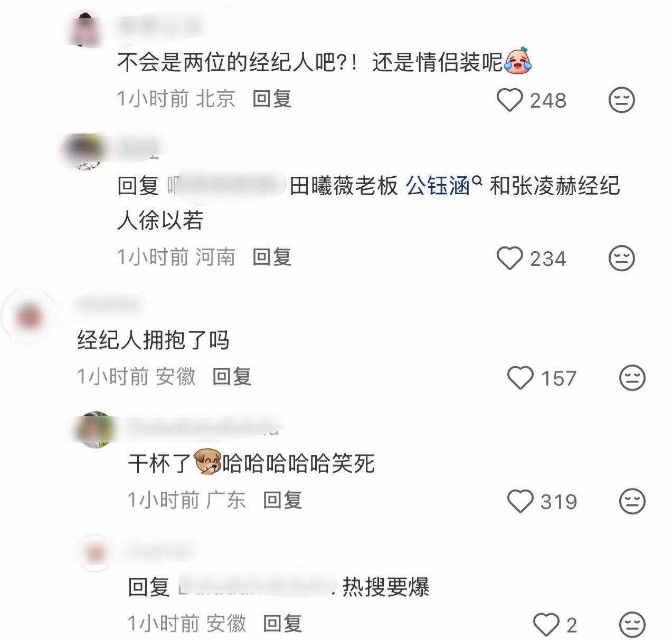Image resolution: width=672 pixels, height=640 pixels.
Task: Reply to the Beijing comment
Action: (x=272, y=99)
